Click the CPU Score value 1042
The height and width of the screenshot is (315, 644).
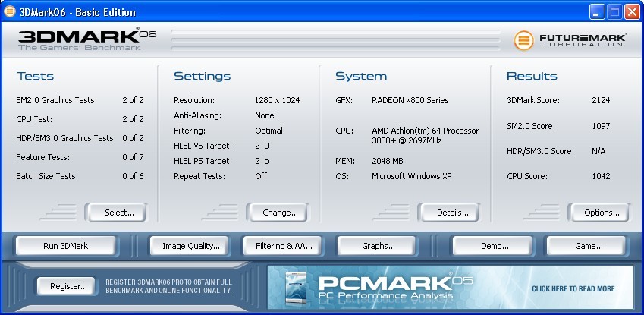click(x=601, y=176)
